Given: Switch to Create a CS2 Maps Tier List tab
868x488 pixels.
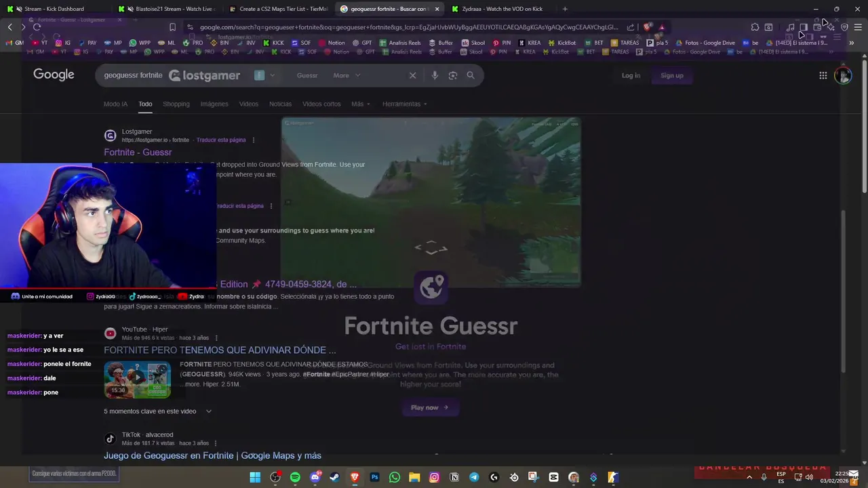Looking at the screenshot, I should coord(278,9).
